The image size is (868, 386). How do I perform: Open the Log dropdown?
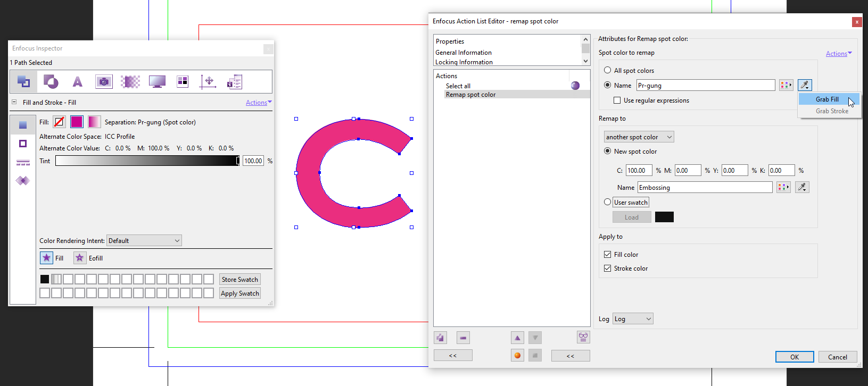click(632, 319)
